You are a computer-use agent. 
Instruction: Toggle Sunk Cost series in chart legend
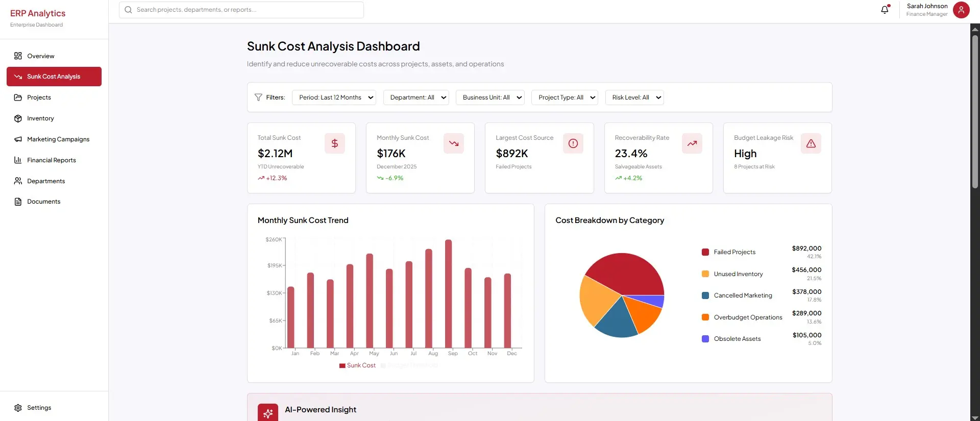point(357,365)
